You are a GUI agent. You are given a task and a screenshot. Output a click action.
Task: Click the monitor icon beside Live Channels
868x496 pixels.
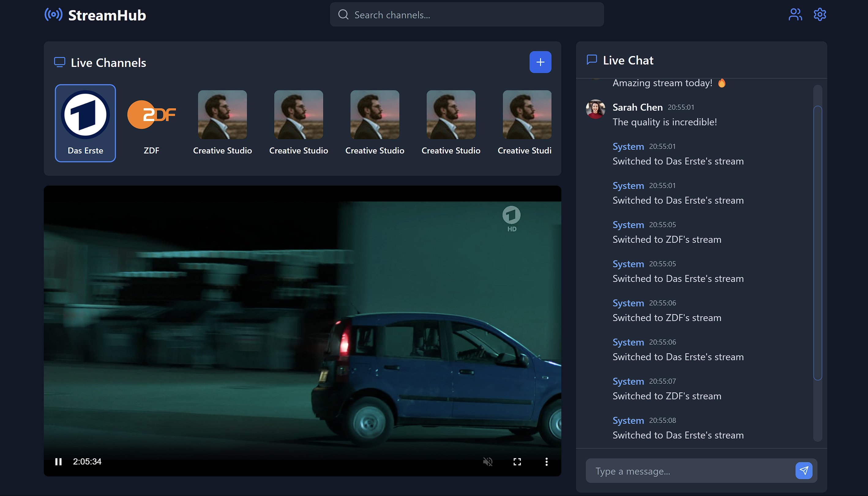pos(60,62)
